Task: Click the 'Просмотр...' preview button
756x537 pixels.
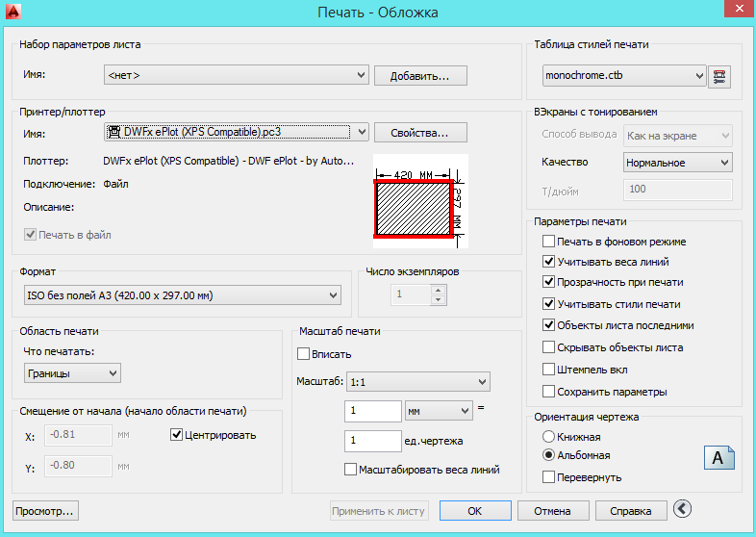Action: 45,511
